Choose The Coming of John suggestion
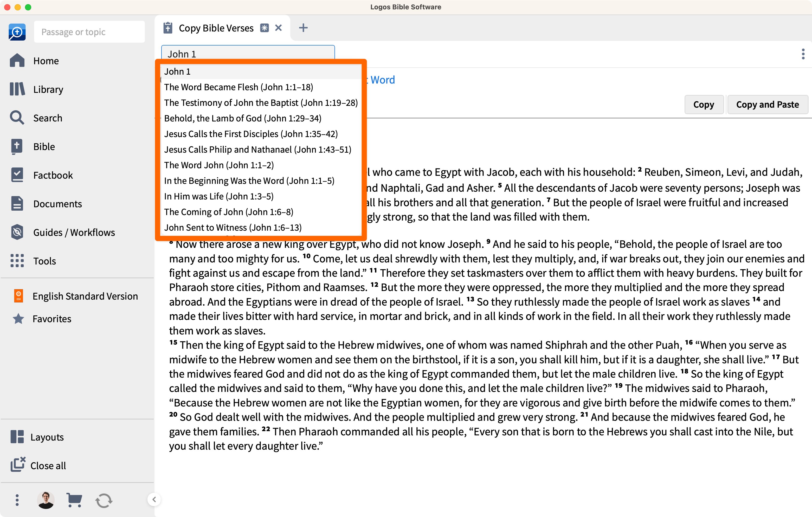 [261, 212]
